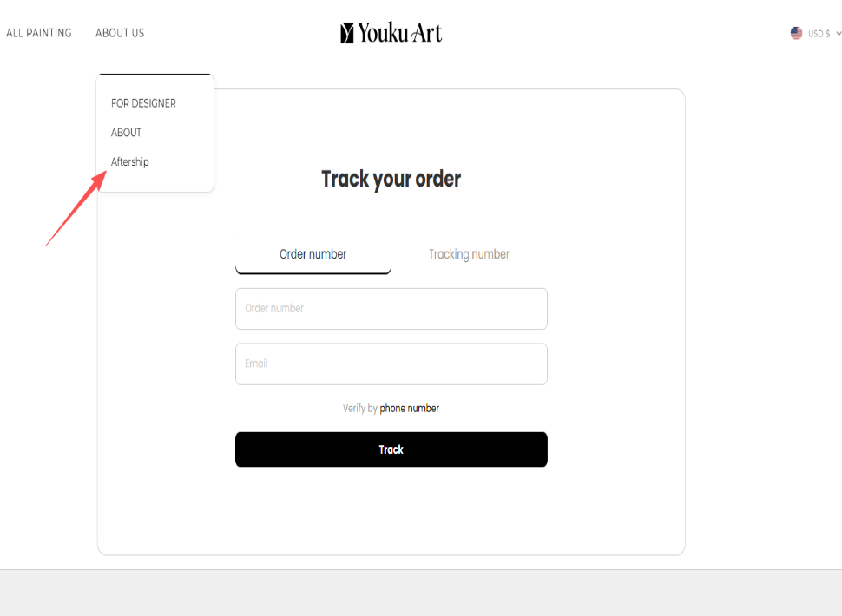Click the Youku Art logo emblem
Viewport: 842px width, 616px height.
(x=347, y=33)
